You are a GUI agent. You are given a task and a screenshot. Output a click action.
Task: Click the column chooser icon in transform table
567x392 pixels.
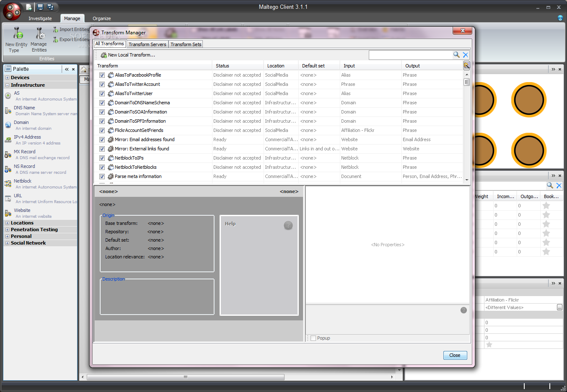coord(466,65)
